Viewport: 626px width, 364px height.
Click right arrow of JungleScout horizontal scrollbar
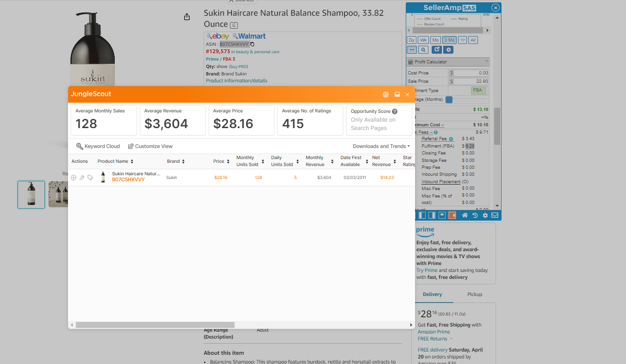click(411, 325)
